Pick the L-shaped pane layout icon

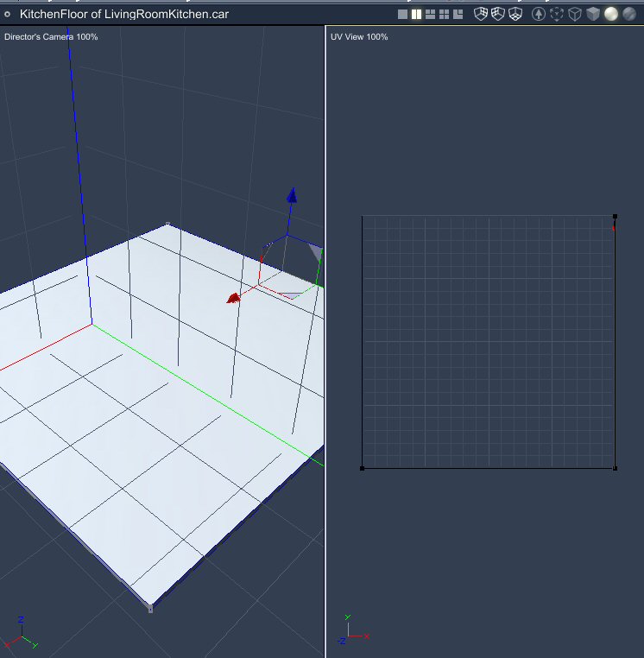(458, 15)
